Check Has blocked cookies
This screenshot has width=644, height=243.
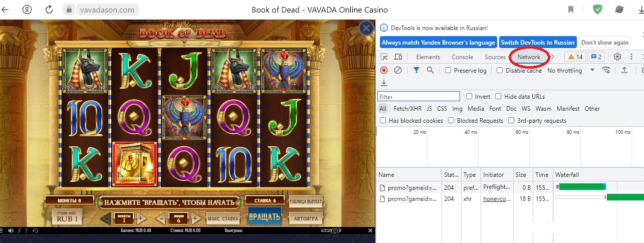tap(383, 121)
